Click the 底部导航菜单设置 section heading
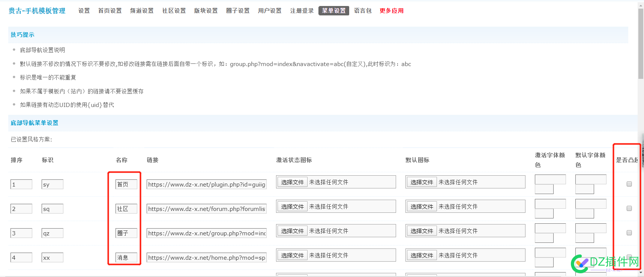The width and height of the screenshot is (644, 277). 35,123
